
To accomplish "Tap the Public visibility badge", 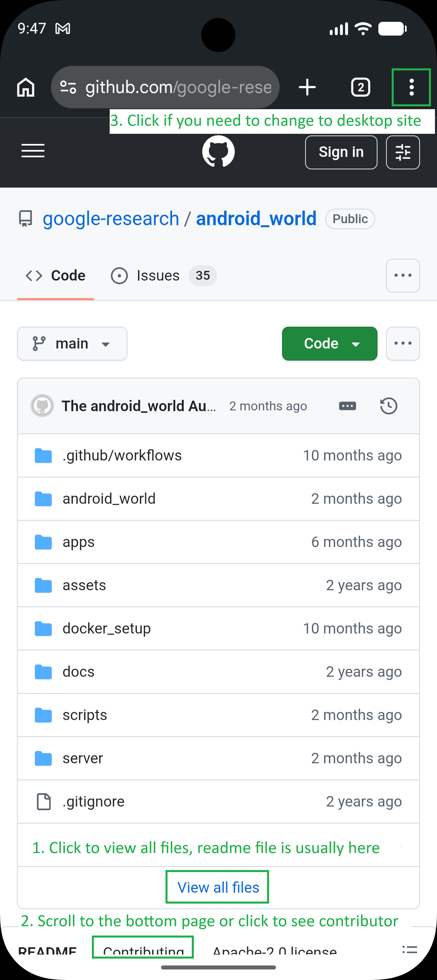I will point(350,219).
